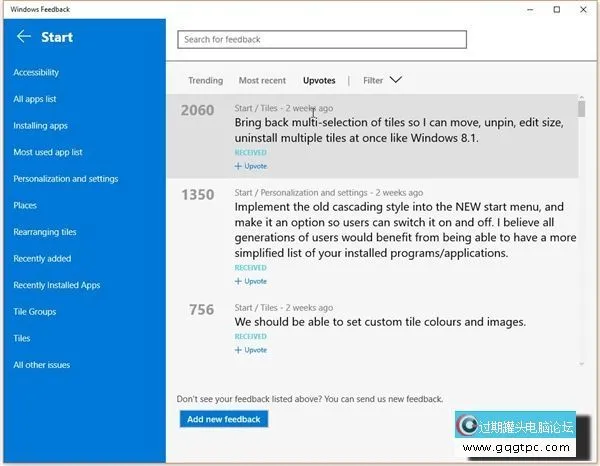Open Personalization and settings category

pyautogui.click(x=65, y=179)
